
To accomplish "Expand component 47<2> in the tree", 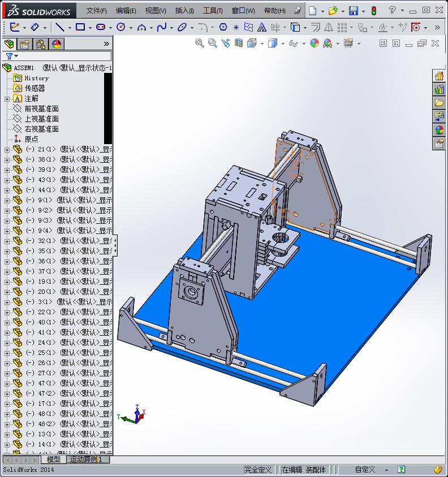I will [x=7, y=394].
